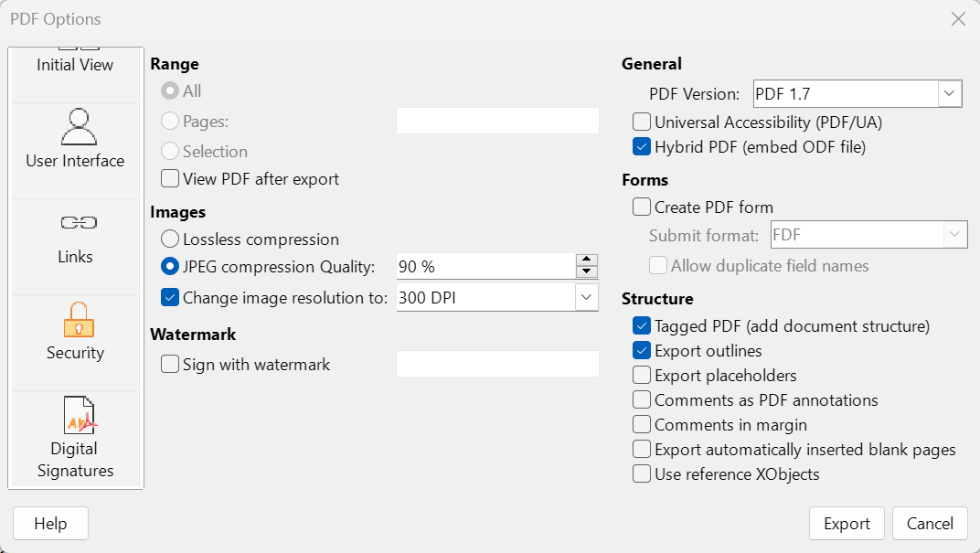
Task: Click the Links chain icon
Action: (79, 222)
